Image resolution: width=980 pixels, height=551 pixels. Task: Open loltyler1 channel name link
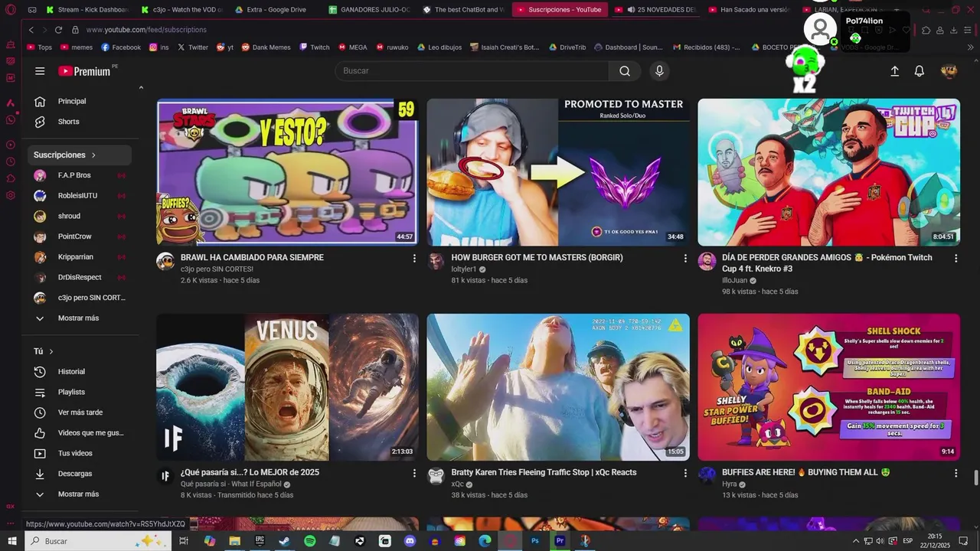click(x=464, y=269)
